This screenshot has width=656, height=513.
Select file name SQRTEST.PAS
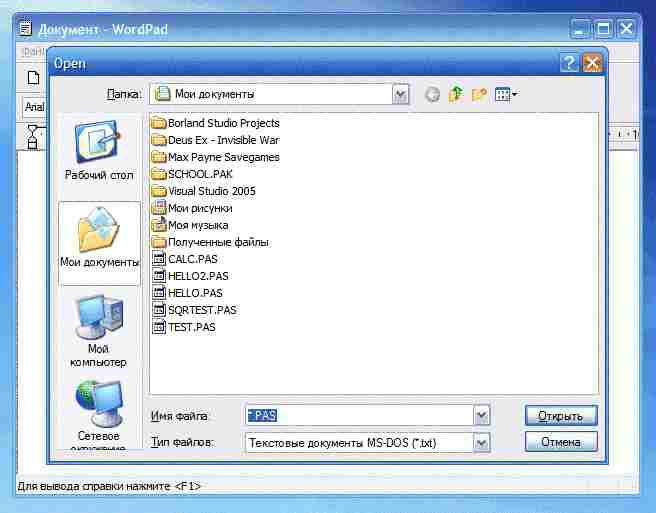(x=202, y=310)
